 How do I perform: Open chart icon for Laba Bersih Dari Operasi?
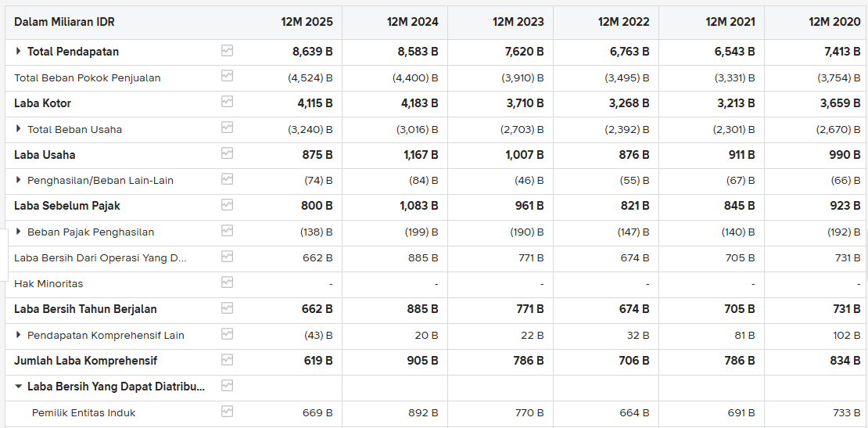227,257
